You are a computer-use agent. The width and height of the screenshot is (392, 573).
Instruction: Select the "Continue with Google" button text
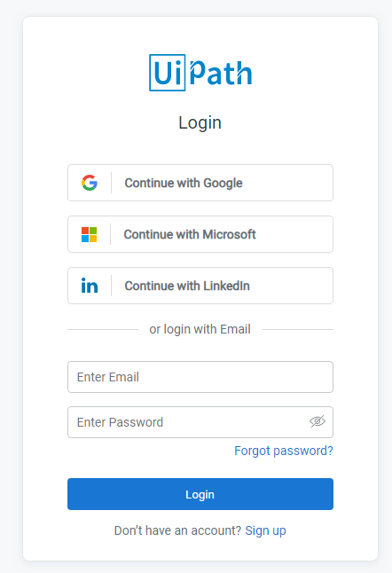click(184, 183)
